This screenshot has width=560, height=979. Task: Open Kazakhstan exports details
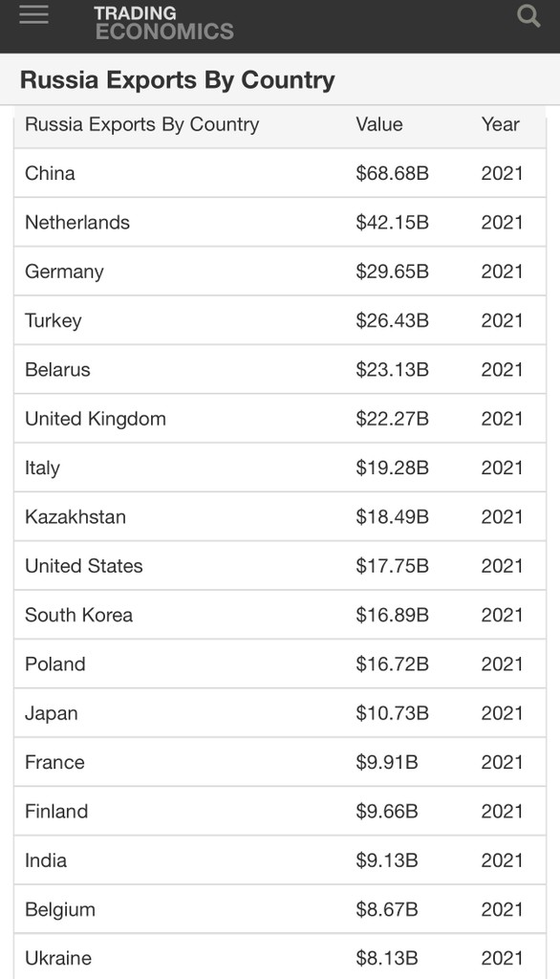[75, 517]
